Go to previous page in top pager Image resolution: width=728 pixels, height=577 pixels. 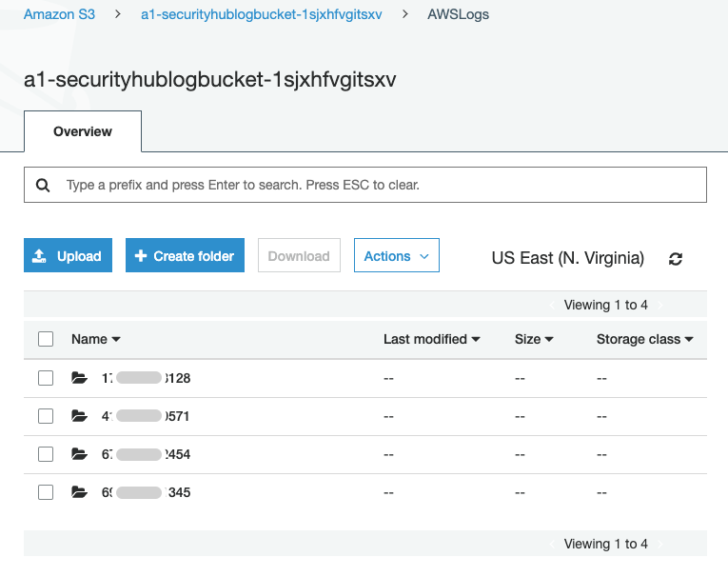point(552,306)
